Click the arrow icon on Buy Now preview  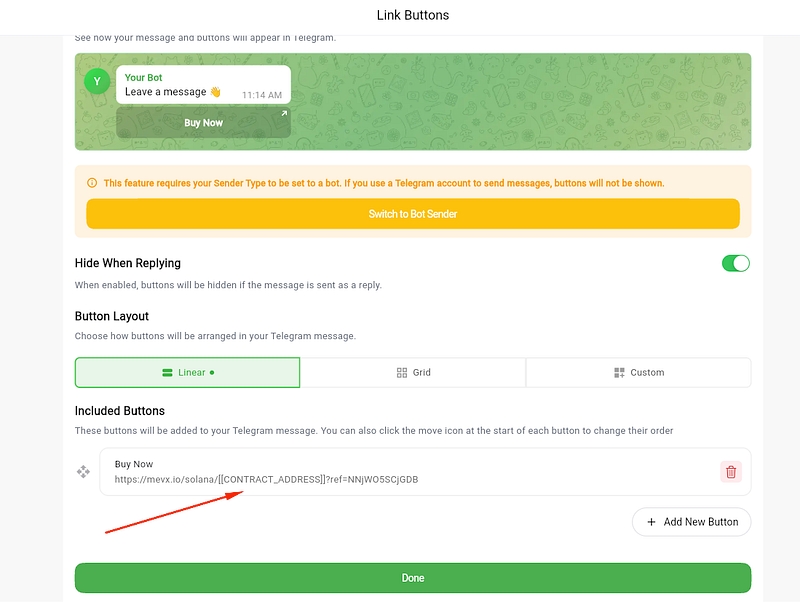tap(283, 114)
